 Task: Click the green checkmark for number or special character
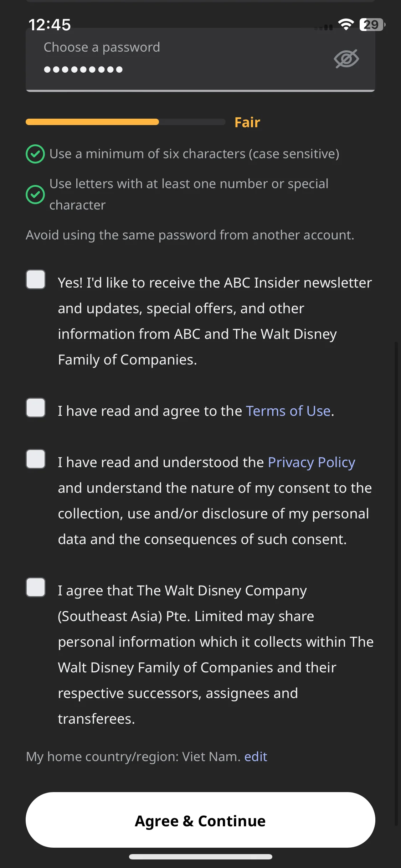[x=35, y=195]
